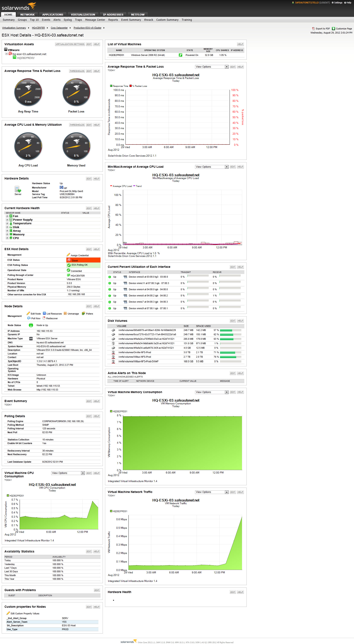Click the vmnic6 receive utilization bar

[230, 295]
